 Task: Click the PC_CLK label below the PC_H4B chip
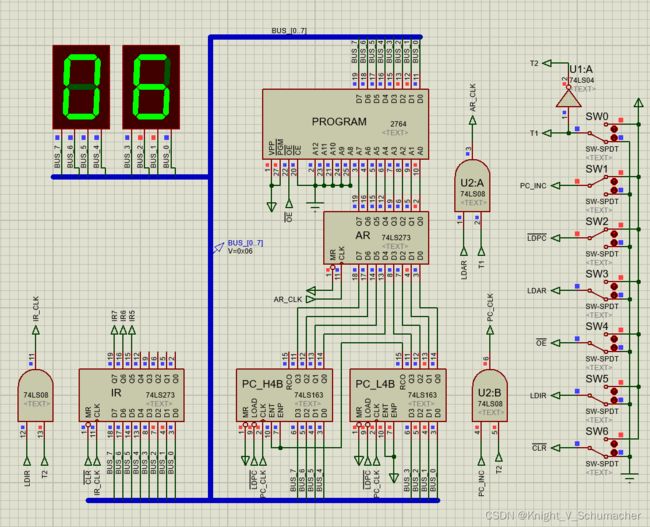click(263, 484)
